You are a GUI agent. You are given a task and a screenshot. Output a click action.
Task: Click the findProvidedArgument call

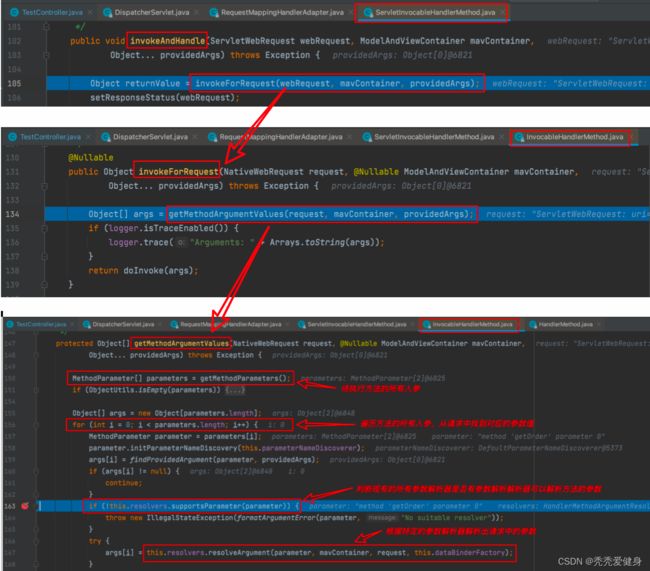[224, 459]
